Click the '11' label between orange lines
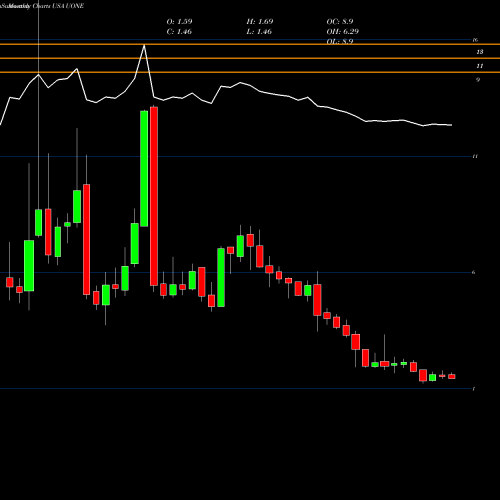The height and width of the screenshot is (500, 500). pos(480,66)
